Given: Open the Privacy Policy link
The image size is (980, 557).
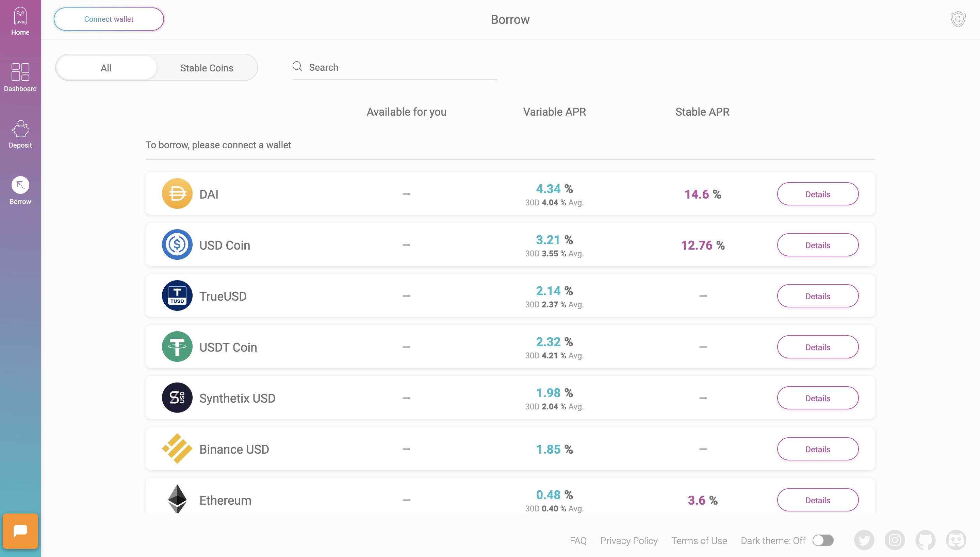Looking at the screenshot, I should pos(629,541).
